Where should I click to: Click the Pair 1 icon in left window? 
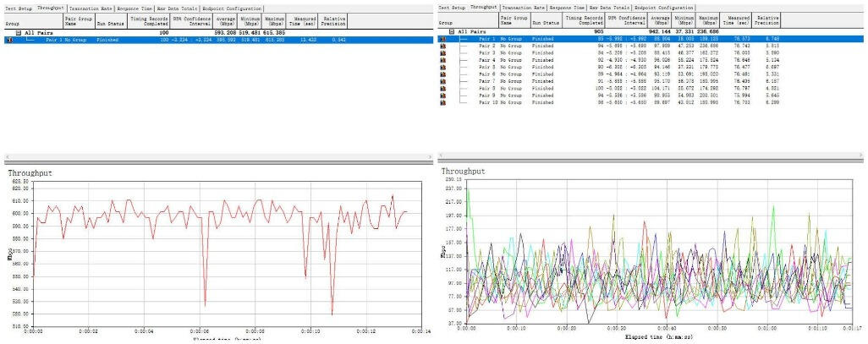(8, 41)
